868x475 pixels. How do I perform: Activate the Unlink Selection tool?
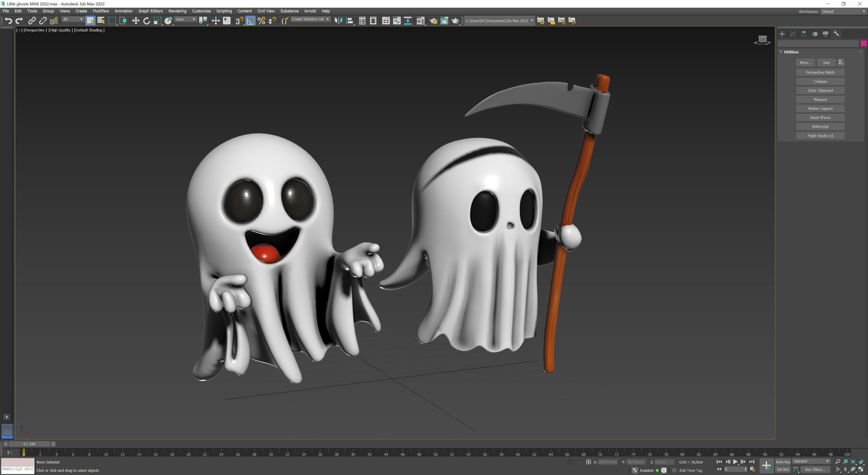pos(43,21)
